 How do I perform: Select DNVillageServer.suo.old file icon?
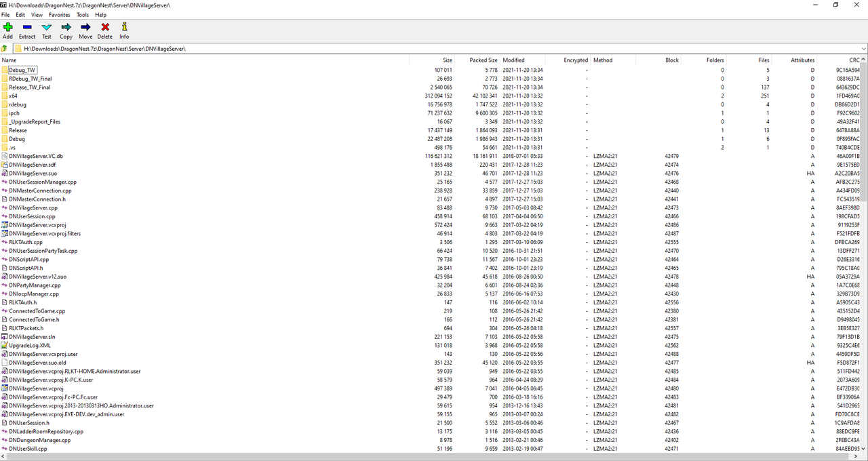pos(5,363)
